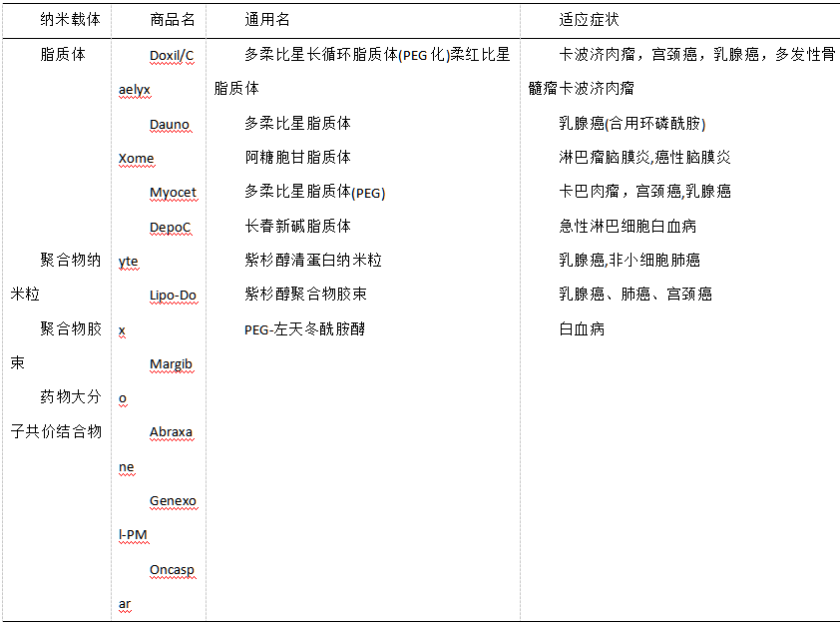Click the text Lipo-Do
840x625 pixels.
(x=173, y=296)
